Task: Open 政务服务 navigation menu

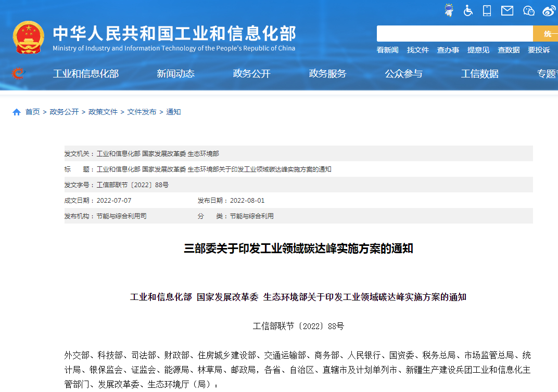Action: pyautogui.click(x=328, y=74)
